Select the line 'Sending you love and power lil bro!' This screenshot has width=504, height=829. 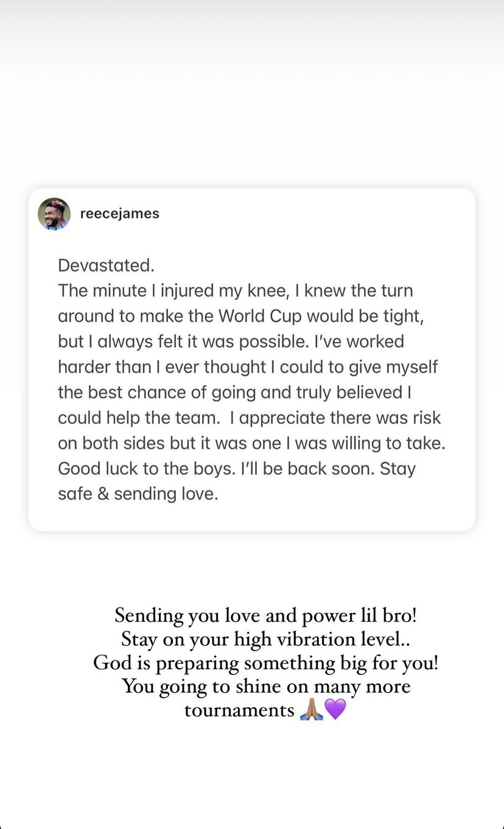coord(266,615)
